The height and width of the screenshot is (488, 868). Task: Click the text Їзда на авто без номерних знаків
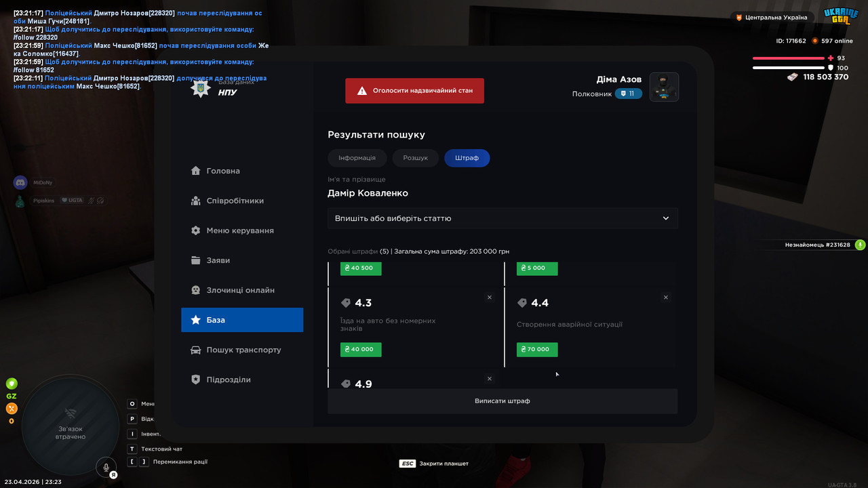coord(388,325)
